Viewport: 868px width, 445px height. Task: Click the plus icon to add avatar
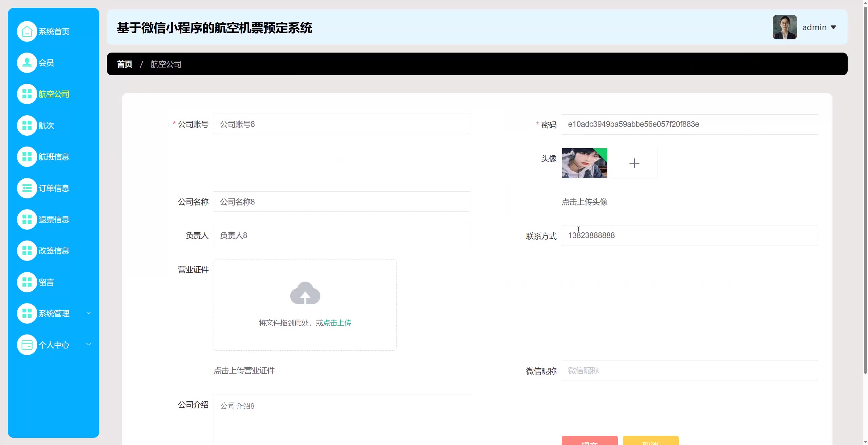(634, 163)
